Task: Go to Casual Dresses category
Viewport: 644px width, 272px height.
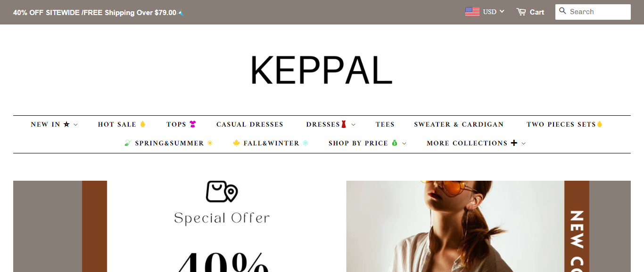Action: [x=250, y=124]
